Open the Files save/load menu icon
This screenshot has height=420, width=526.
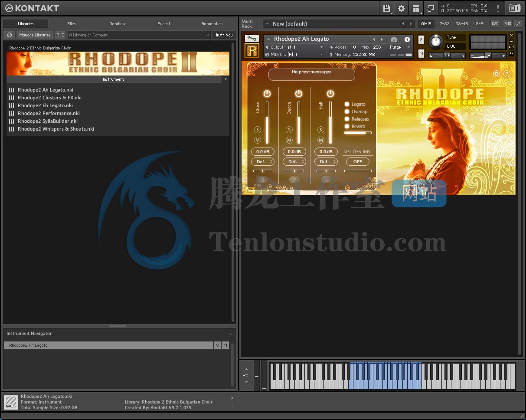tap(386, 8)
